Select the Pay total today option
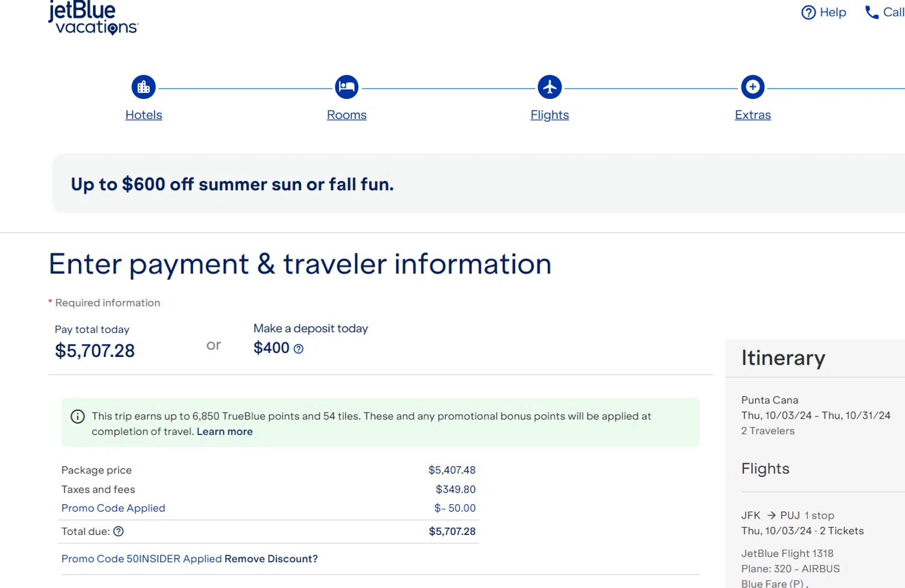Viewport: 905px width, 588px height. 95,342
